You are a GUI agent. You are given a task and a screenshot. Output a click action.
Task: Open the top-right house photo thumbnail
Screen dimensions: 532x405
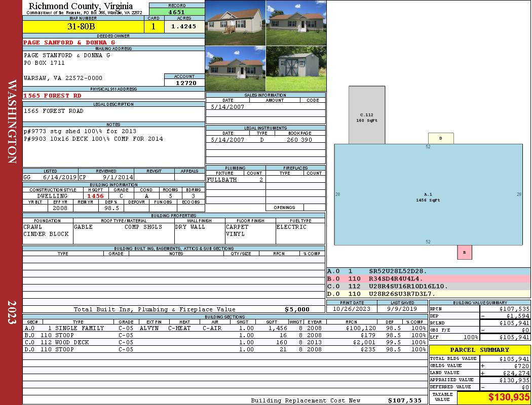tap(296, 23)
